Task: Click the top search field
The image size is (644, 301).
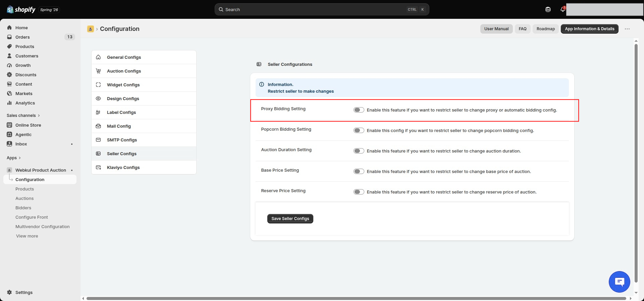Action: pos(322,9)
